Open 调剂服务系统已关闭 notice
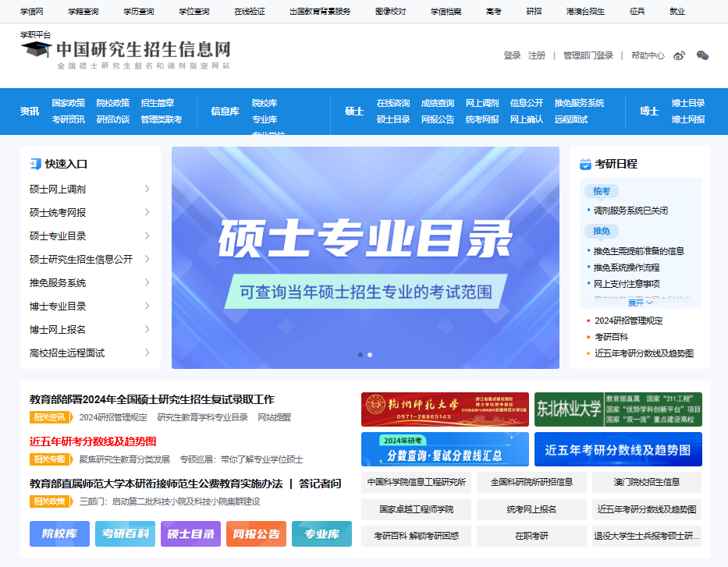The height and width of the screenshot is (567, 728). tap(630, 211)
